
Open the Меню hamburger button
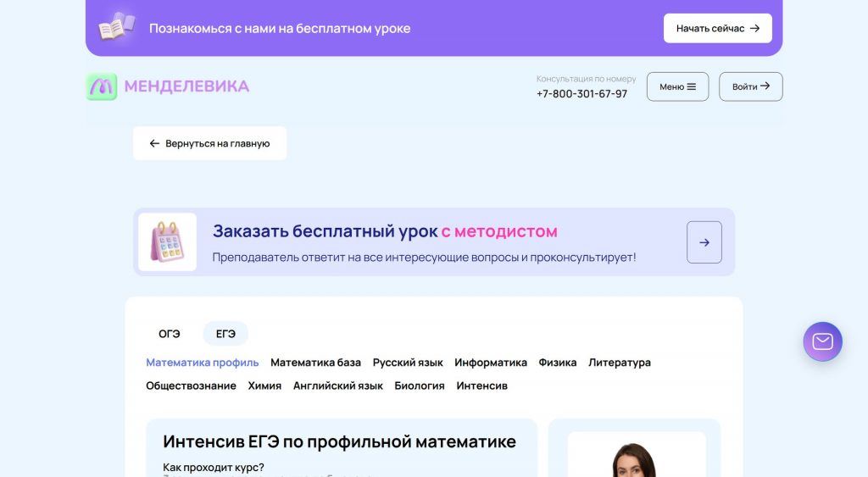click(x=677, y=87)
